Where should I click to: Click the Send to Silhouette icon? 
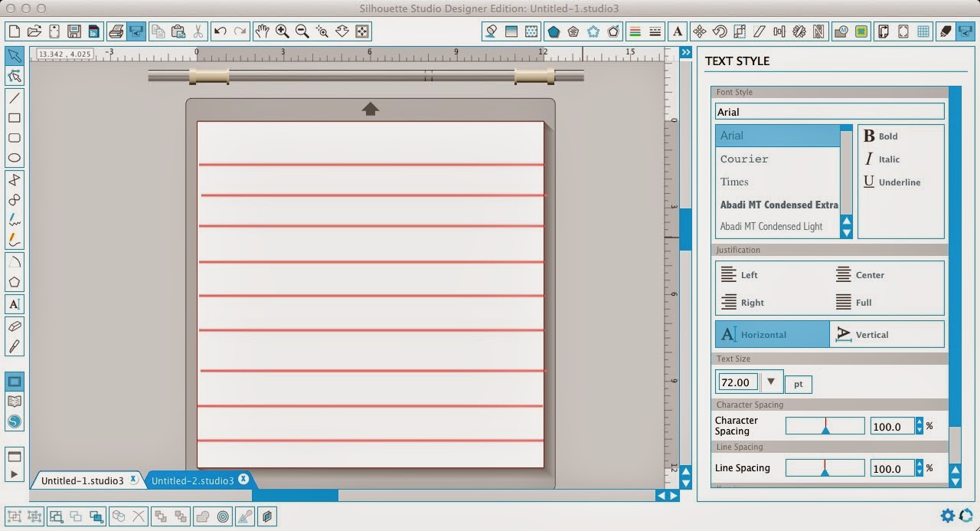[965, 31]
